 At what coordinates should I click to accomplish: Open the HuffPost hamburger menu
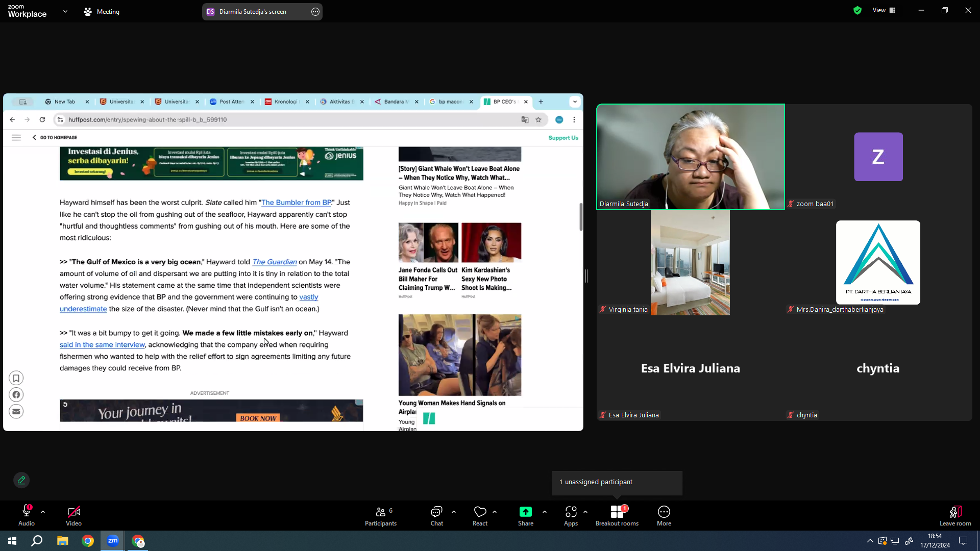[x=16, y=137]
